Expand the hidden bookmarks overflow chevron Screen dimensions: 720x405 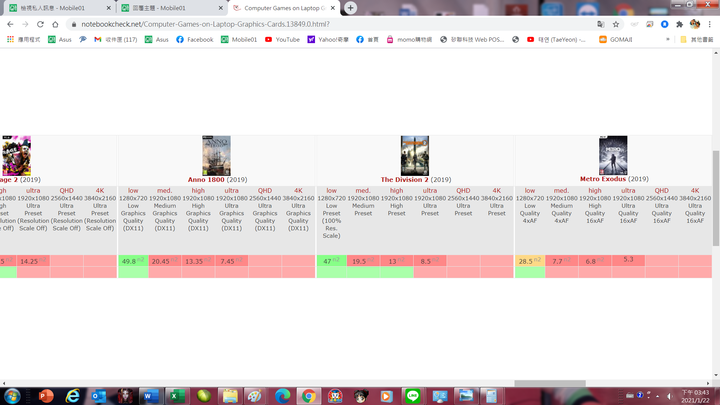tap(668, 39)
